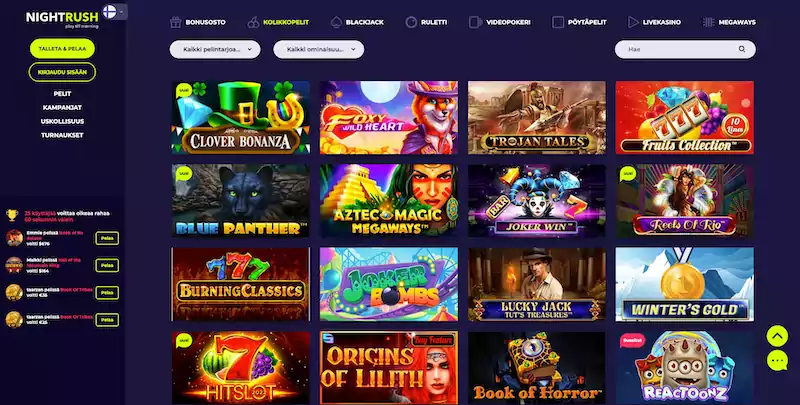
Task: Click the Kolikkopelit cherries icon
Action: (254, 22)
